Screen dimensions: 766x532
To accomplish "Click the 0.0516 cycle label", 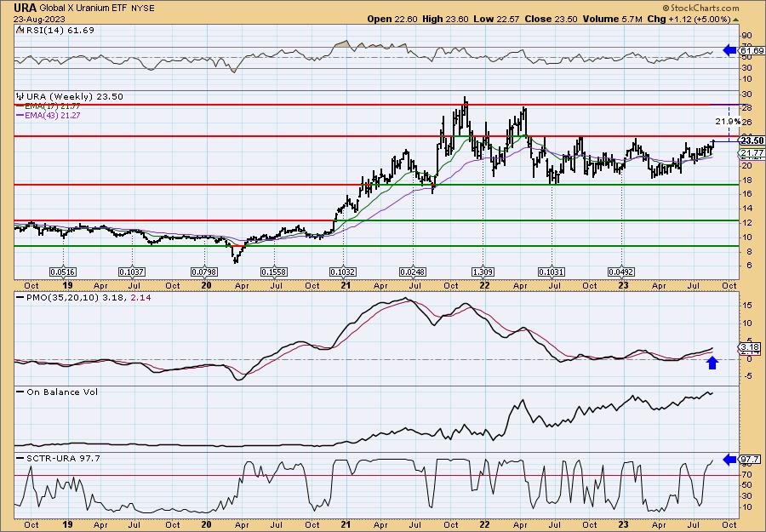I will coord(64,272).
